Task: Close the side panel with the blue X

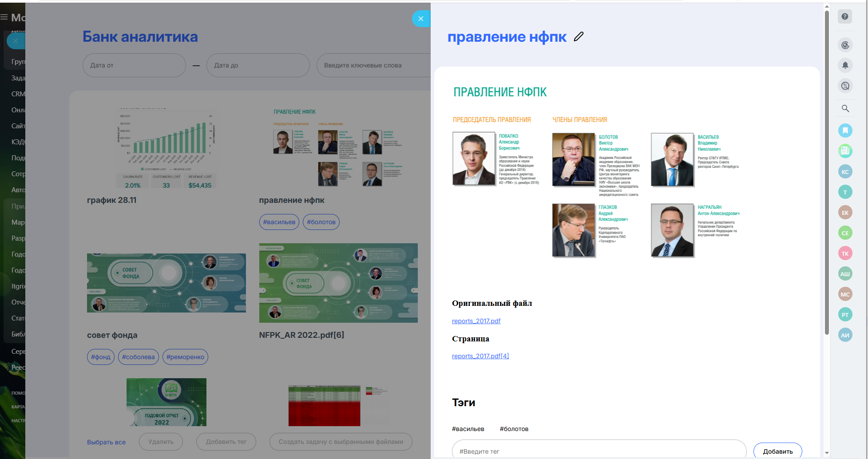Action: pyautogui.click(x=421, y=19)
